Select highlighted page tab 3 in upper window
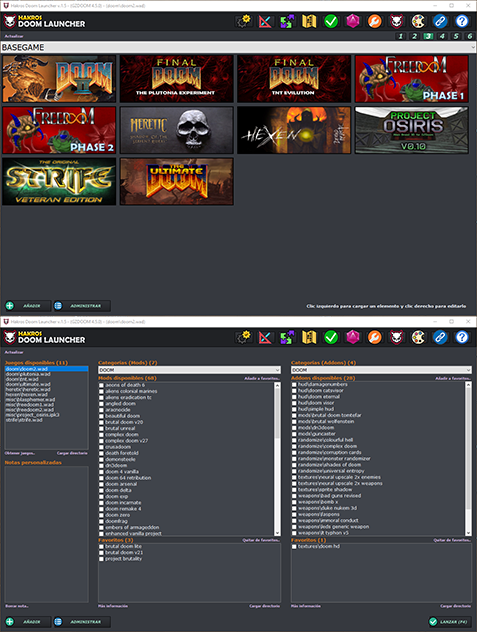Image resolution: width=477 pixels, height=632 pixels. (428, 36)
